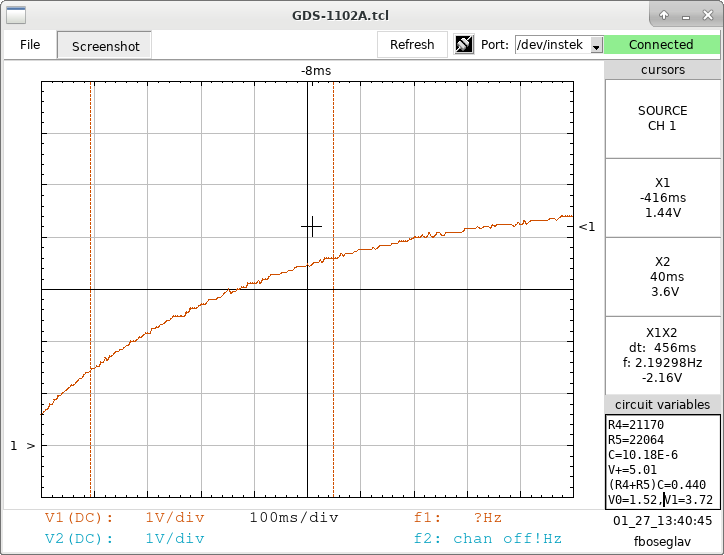Click inside circuit variables text box
The height and width of the screenshot is (555, 724).
pos(662,461)
